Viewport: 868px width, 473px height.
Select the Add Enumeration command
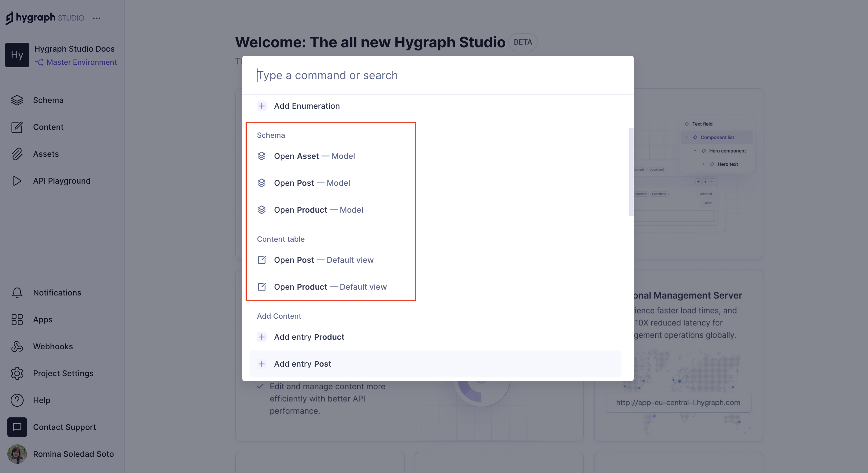(435, 106)
